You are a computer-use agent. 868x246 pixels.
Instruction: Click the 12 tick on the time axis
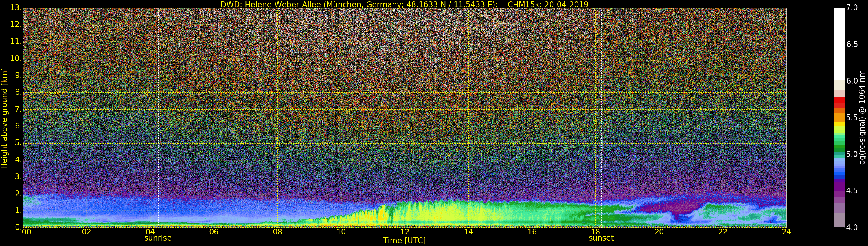(x=404, y=232)
